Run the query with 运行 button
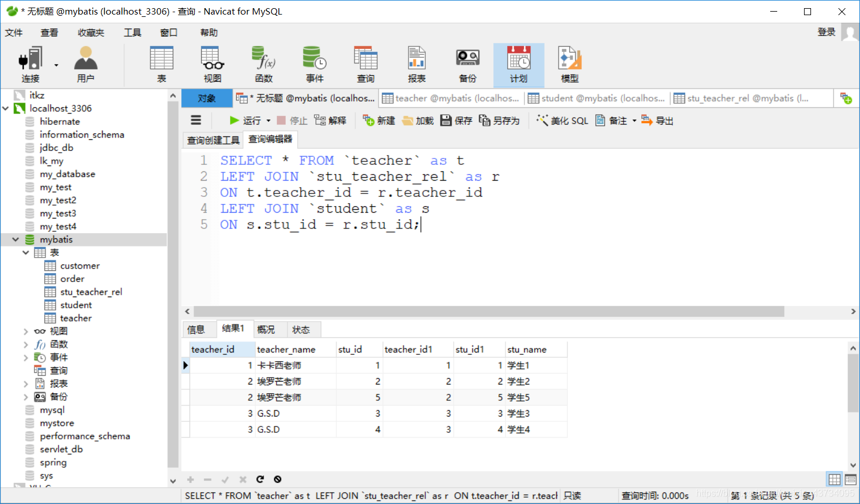The image size is (860, 504). click(245, 121)
